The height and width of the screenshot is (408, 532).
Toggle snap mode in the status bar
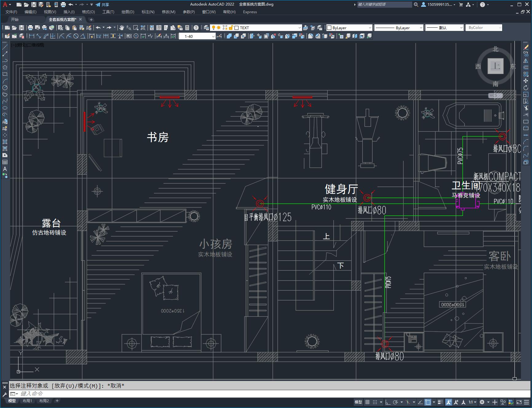[x=375, y=402]
